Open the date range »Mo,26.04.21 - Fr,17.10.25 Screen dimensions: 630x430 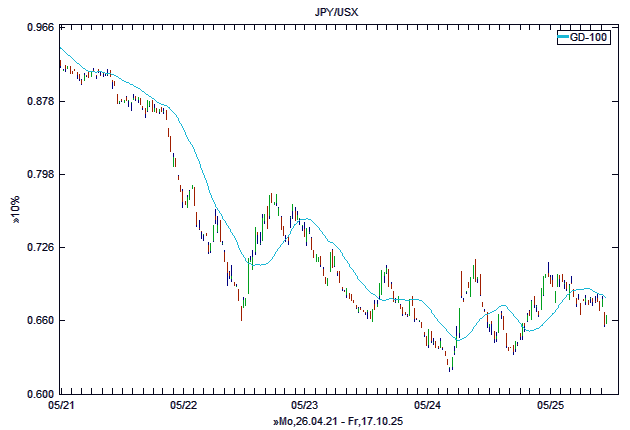pyautogui.click(x=338, y=422)
